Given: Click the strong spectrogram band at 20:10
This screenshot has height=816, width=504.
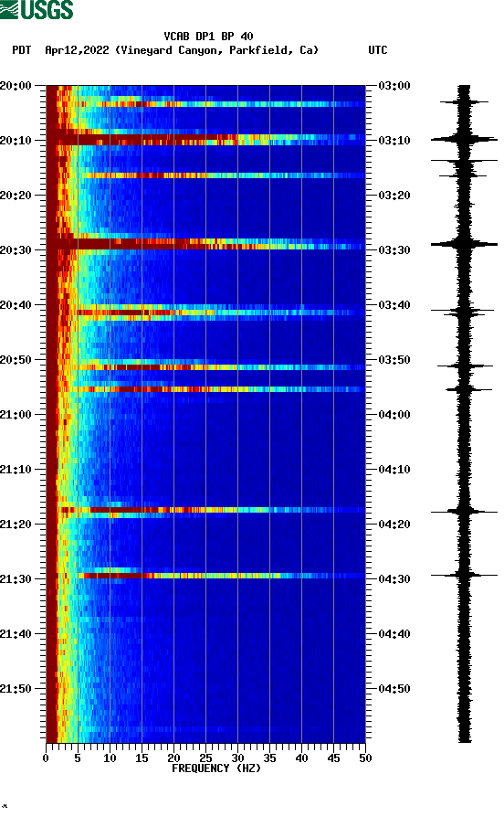Looking at the screenshot, I should [206, 140].
